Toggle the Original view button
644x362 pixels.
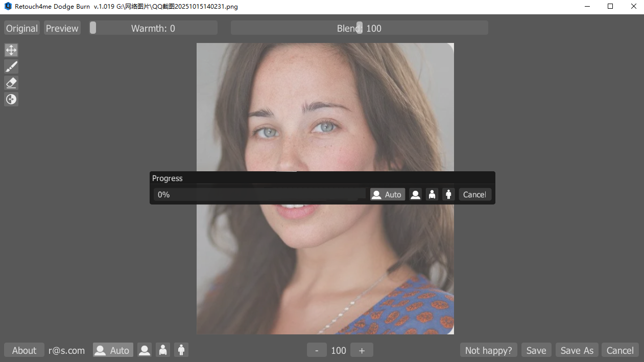coord(22,28)
